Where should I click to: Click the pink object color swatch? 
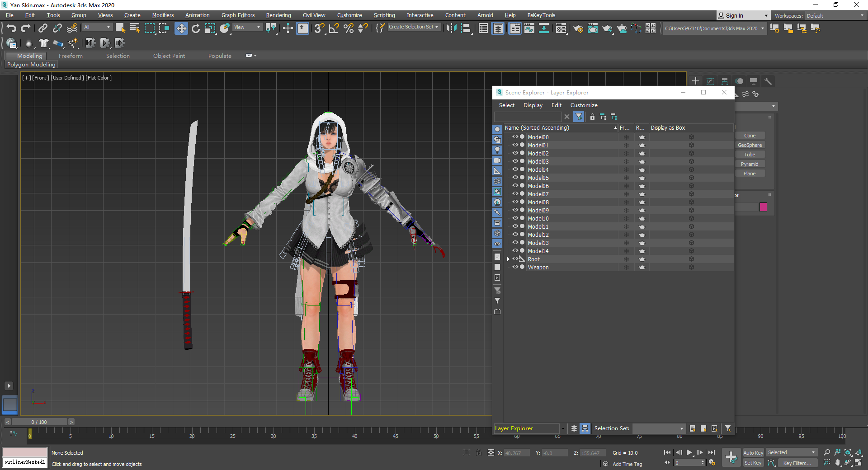[x=764, y=207]
